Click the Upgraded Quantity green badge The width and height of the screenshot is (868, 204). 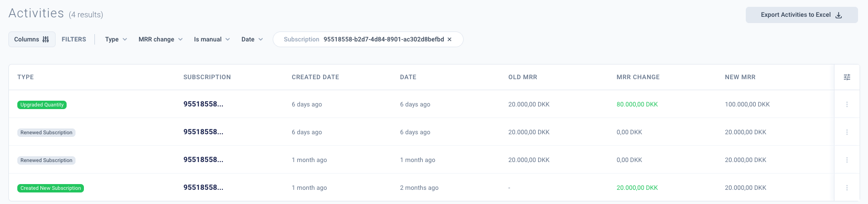click(42, 105)
